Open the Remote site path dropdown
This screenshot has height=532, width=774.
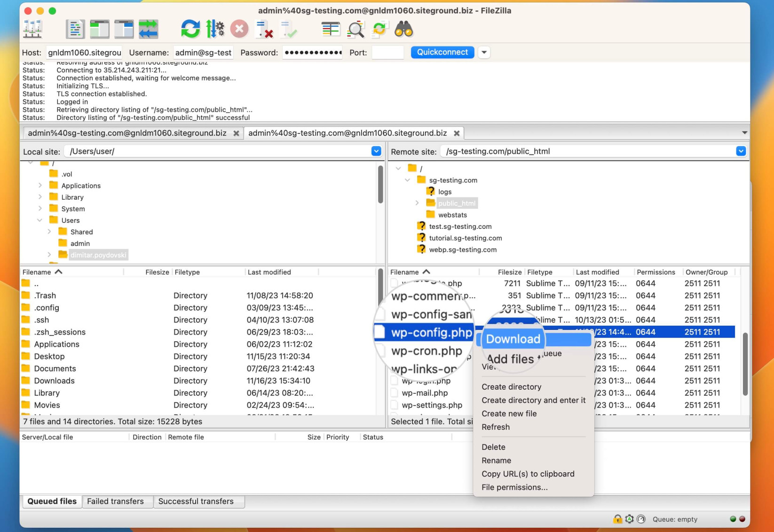tap(741, 151)
